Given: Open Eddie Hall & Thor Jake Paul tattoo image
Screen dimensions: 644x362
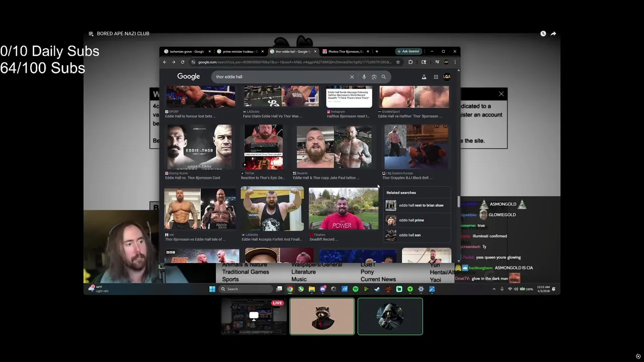Looking at the screenshot, I should pyautogui.click(x=334, y=147).
